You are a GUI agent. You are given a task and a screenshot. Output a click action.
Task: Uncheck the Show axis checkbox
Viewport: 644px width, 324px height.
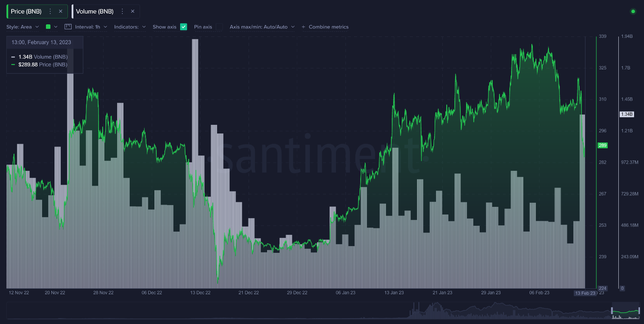183,27
